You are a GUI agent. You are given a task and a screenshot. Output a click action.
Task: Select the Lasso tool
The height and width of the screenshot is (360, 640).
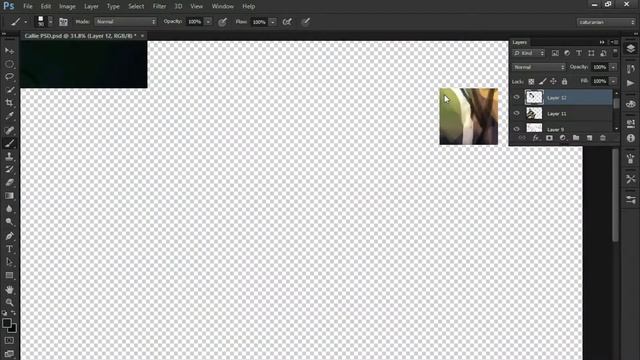pyautogui.click(x=9, y=77)
